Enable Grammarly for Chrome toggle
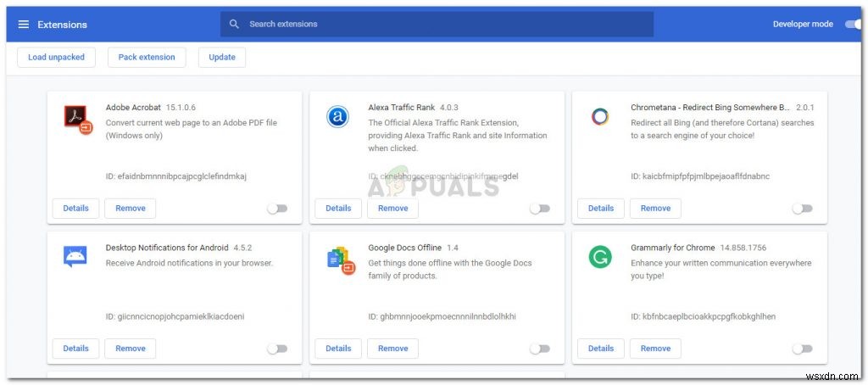Screen dimensions: 868x385 pyautogui.click(x=802, y=349)
